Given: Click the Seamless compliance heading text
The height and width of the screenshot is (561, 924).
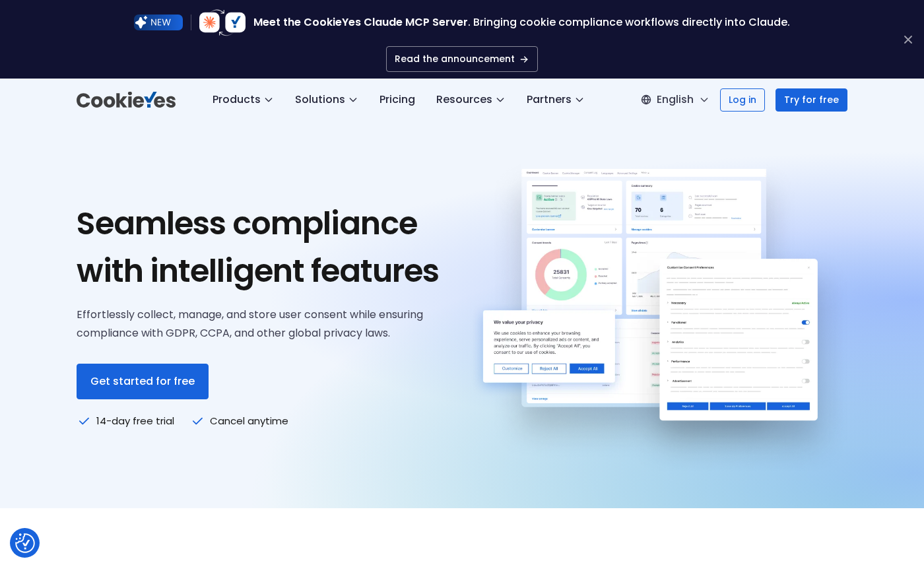Looking at the screenshot, I should pyautogui.click(x=257, y=247).
